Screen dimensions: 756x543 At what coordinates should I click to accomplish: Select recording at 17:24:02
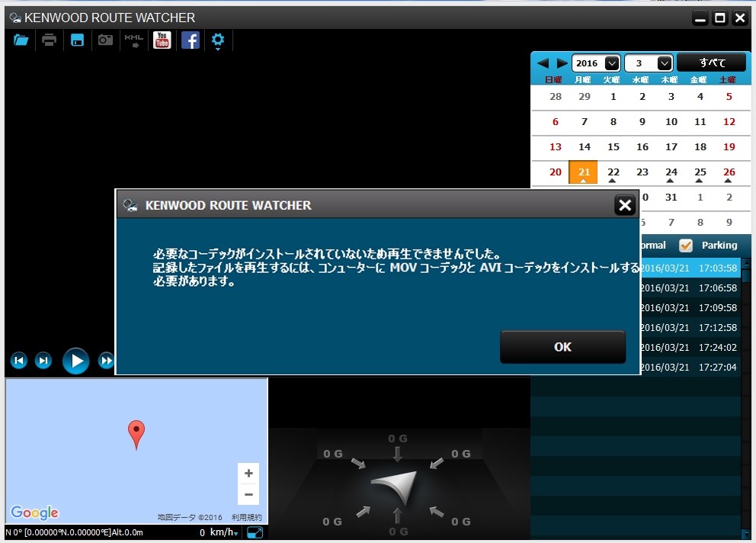(690, 347)
